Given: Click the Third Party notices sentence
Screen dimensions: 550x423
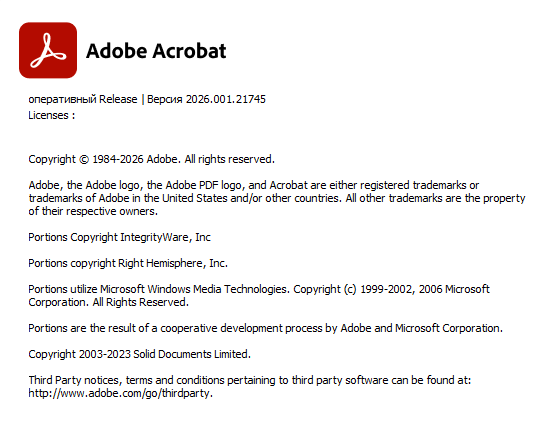Looking at the screenshot, I should [250, 380].
